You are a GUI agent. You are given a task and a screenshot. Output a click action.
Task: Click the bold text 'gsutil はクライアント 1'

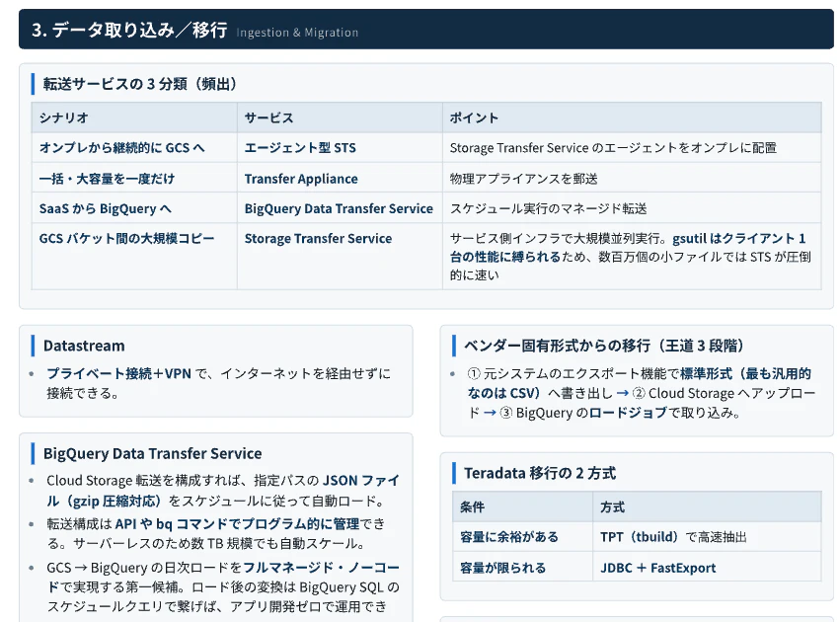pos(738,238)
